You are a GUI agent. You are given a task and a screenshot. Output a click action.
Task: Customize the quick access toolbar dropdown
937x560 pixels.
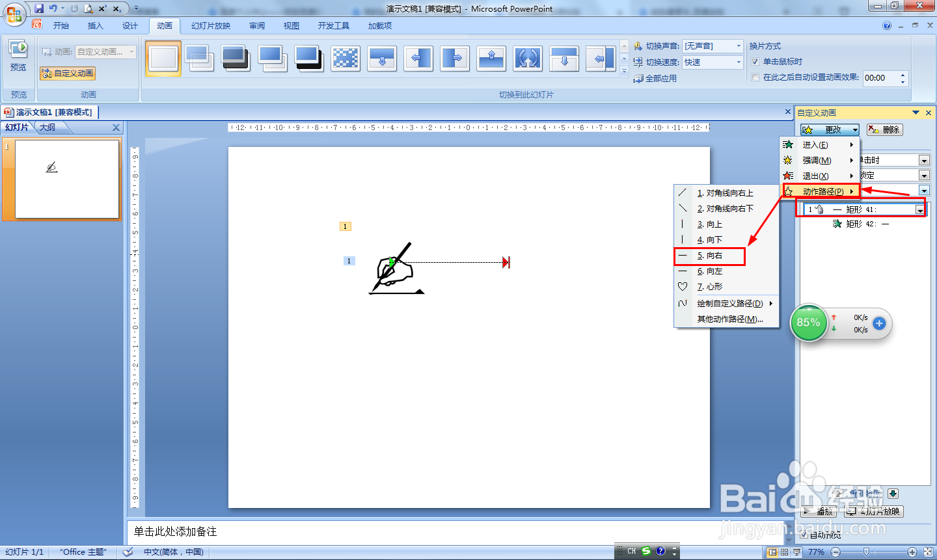136,8
